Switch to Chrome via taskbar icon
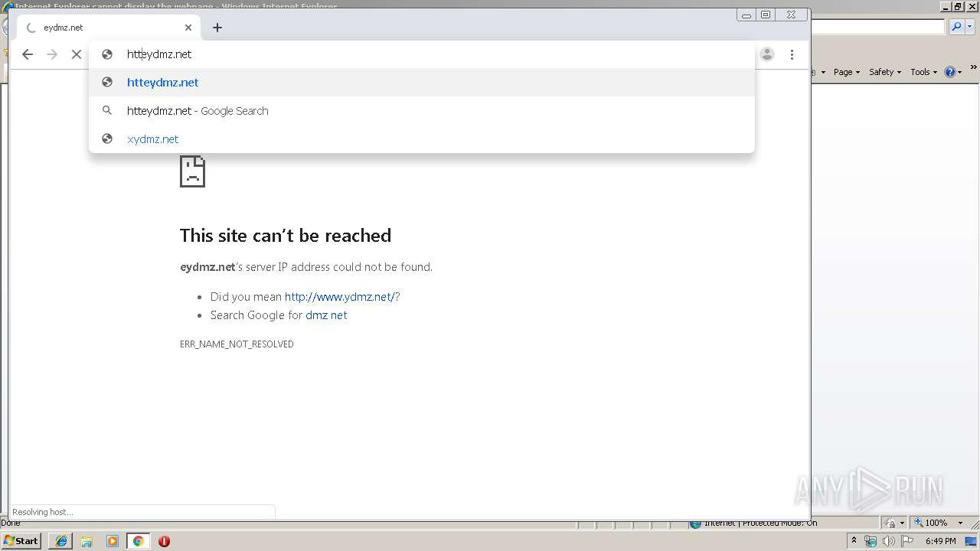The height and width of the screenshot is (551, 980). [x=139, y=541]
